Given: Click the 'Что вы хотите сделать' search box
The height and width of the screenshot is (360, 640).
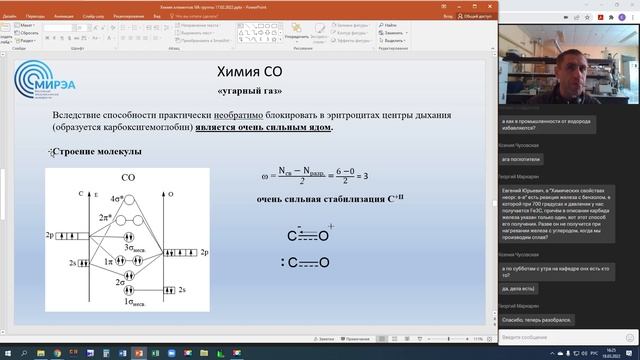Looking at the screenshot, I should 194,16.
